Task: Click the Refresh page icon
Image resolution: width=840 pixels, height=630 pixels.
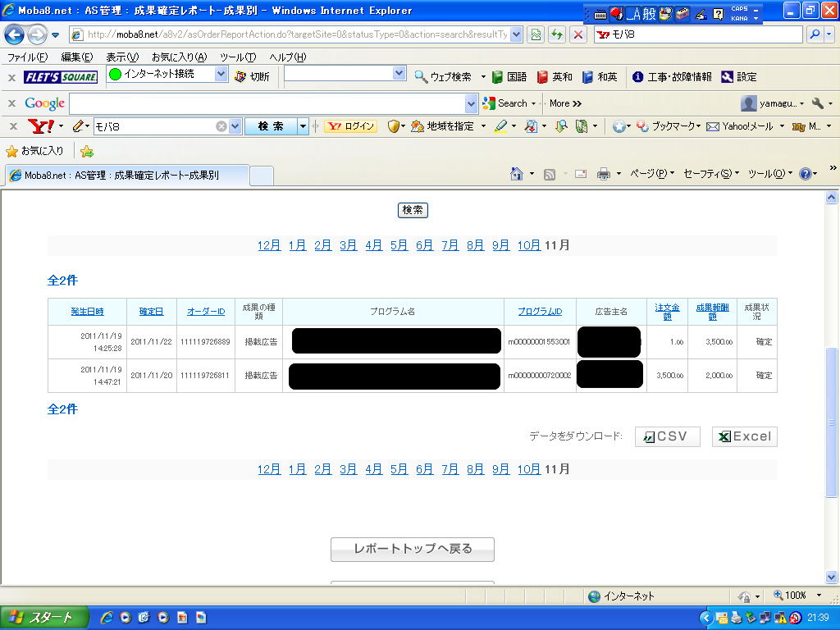Action: click(x=557, y=34)
